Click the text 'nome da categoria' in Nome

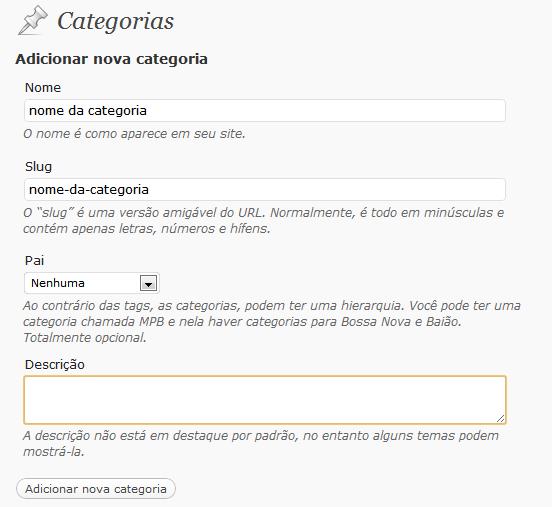pyautogui.click(x=88, y=111)
